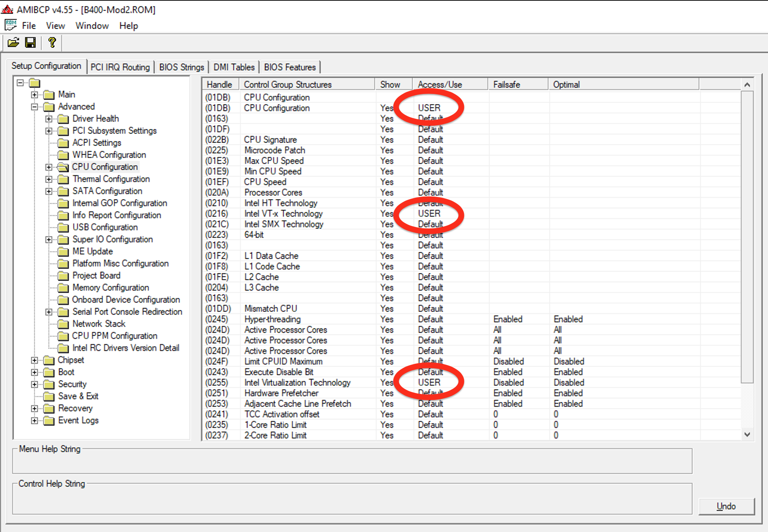Select Memory Configuration in the tree
This screenshot has height=532, width=768.
point(111,288)
